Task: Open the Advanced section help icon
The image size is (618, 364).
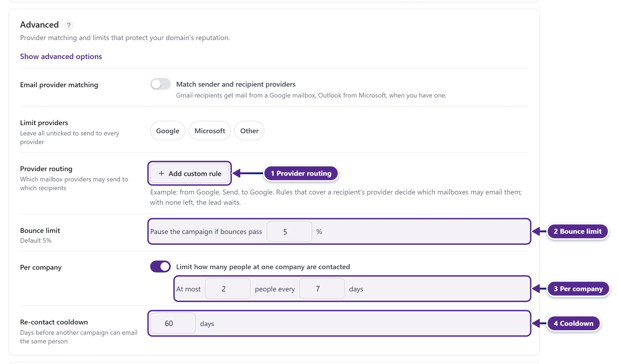Action: pyautogui.click(x=69, y=25)
